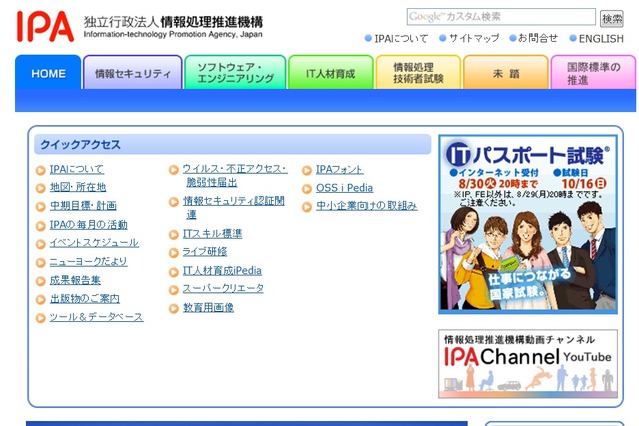The width and height of the screenshot is (639, 426).
Task: Open the IPAフォント link
Action: (x=339, y=169)
